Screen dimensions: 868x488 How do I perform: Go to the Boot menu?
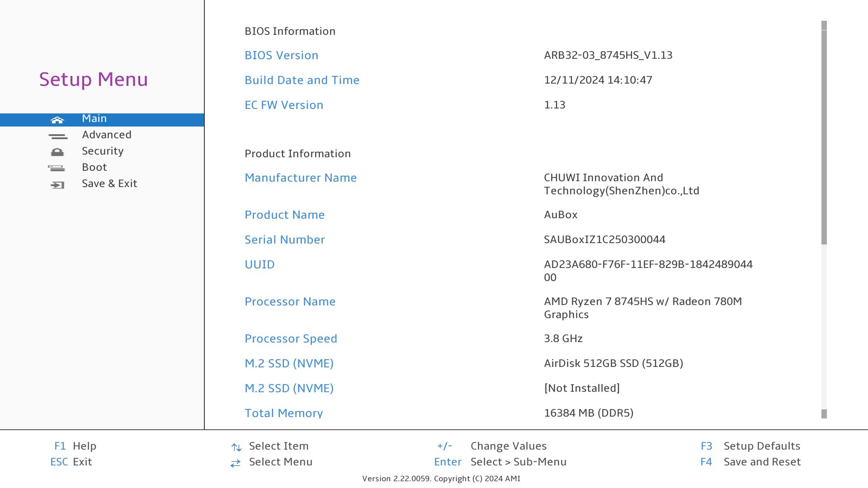(94, 167)
